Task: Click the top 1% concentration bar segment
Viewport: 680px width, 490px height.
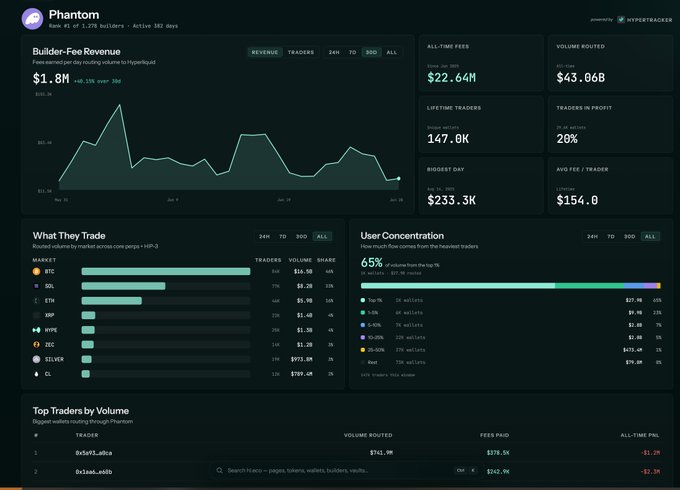Action: (x=458, y=286)
